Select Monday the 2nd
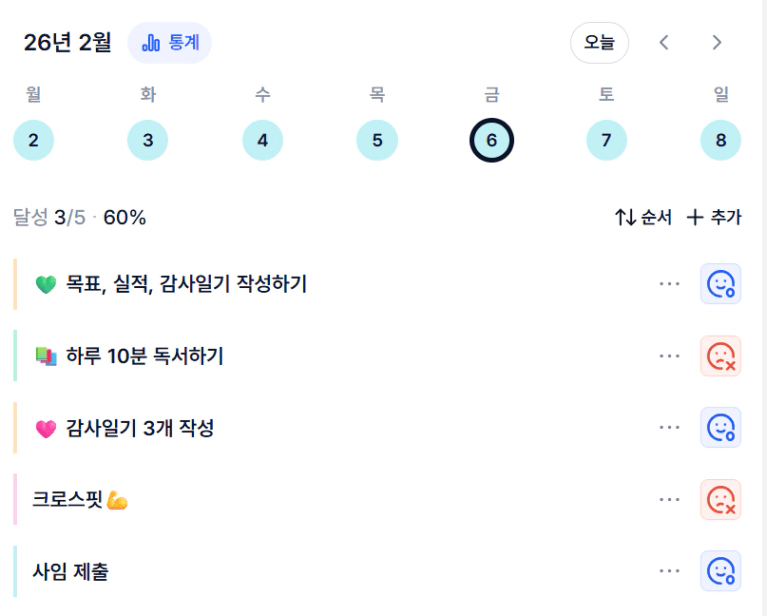This screenshot has width=767, height=616. pyautogui.click(x=33, y=140)
